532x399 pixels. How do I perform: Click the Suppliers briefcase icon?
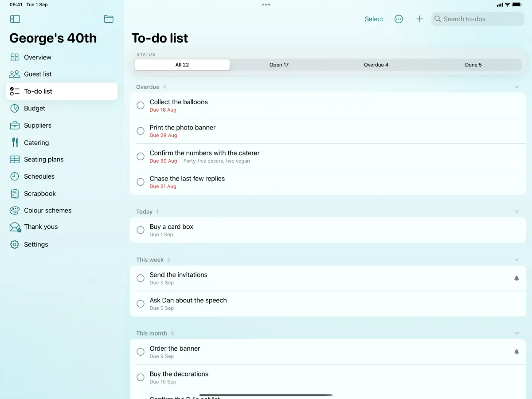[15, 125]
